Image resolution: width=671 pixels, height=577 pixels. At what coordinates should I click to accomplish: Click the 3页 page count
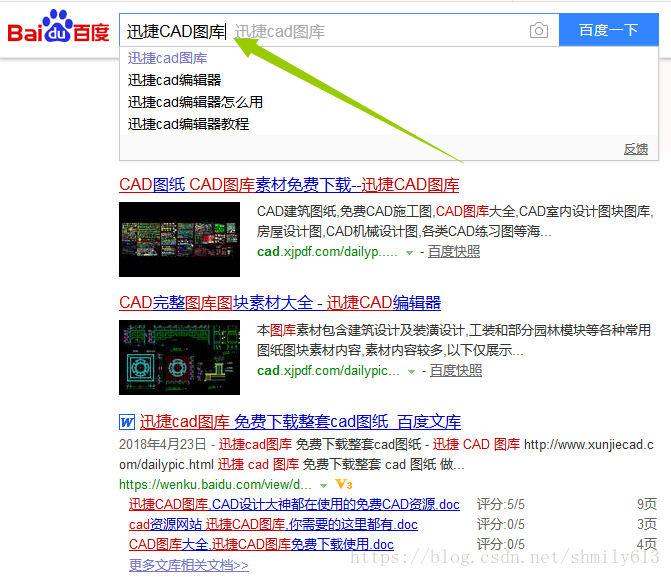(647, 524)
